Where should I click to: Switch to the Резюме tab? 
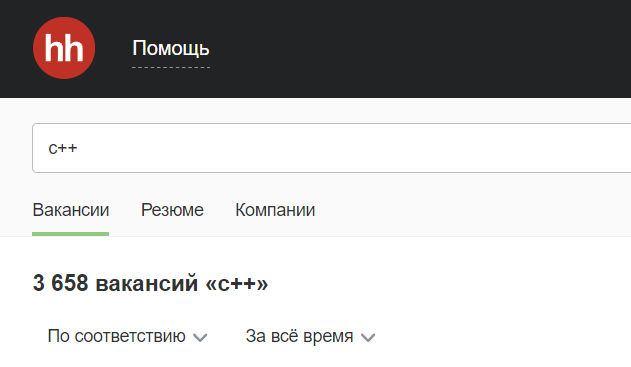172,210
